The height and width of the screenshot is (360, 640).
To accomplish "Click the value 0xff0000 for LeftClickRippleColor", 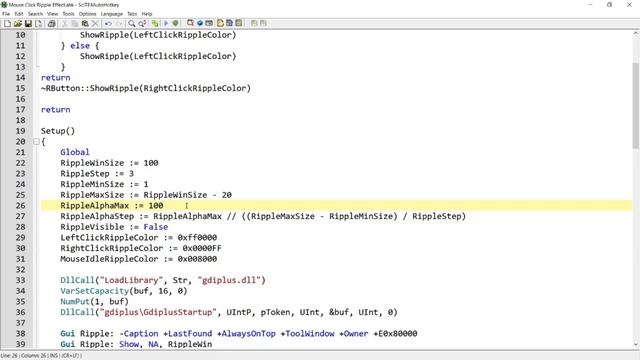I will pyautogui.click(x=197, y=238).
